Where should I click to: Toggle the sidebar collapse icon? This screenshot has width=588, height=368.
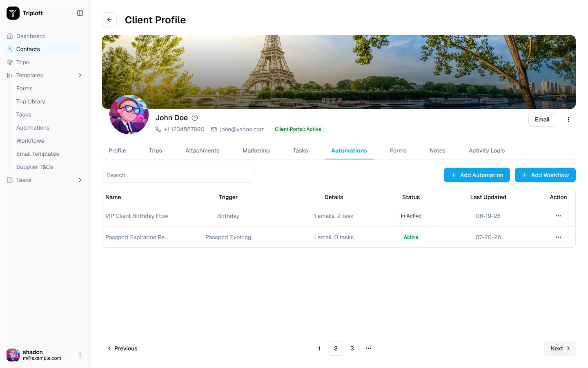[x=80, y=13]
